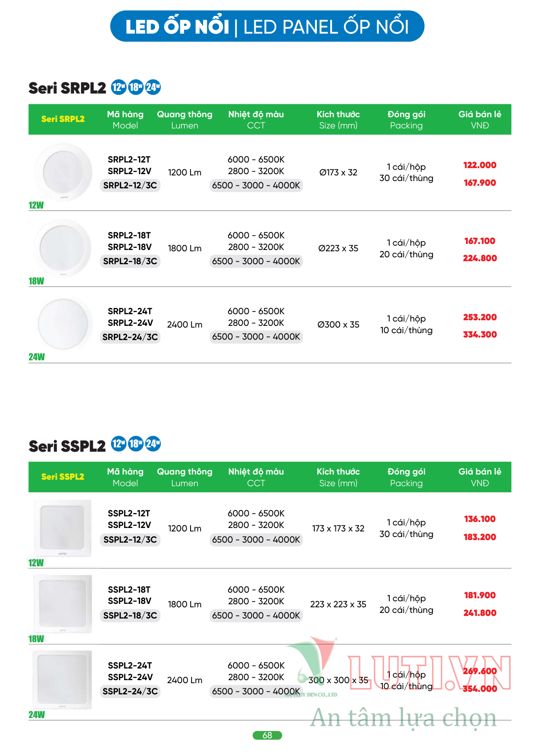
Task: Click the Giá bán lẻ header in SRPL2 table
Action: pyautogui.click(x=480, y=119)
